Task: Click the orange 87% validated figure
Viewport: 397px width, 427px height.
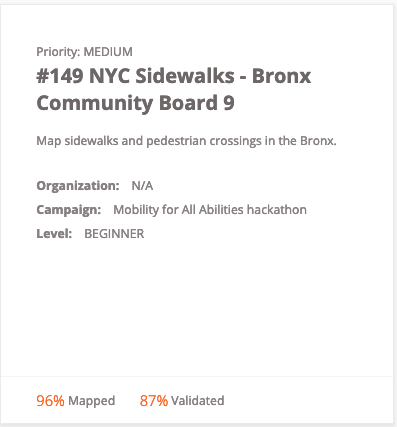Action: [154, 401]
